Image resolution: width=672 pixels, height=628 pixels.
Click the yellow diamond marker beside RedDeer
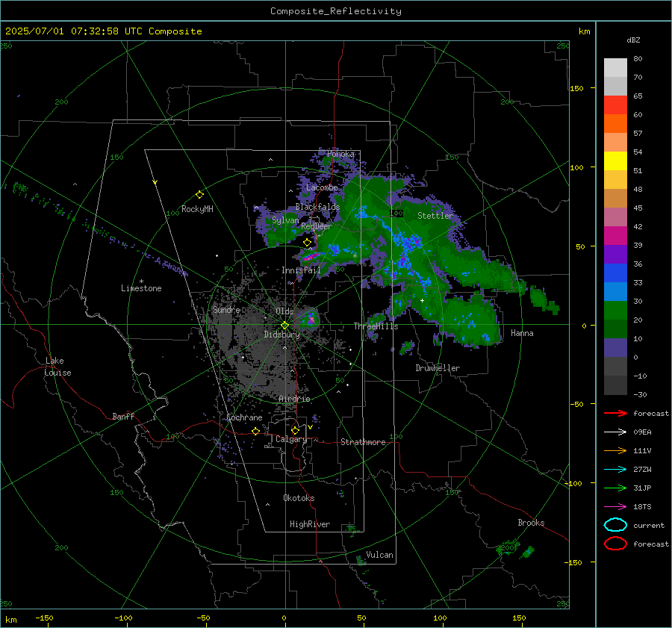click(x=307, y=243)
